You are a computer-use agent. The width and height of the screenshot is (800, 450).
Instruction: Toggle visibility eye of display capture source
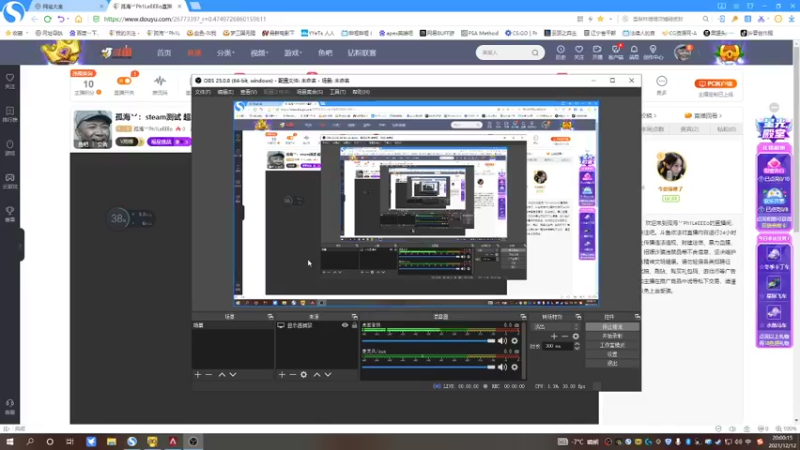click(x=345, y=325)
